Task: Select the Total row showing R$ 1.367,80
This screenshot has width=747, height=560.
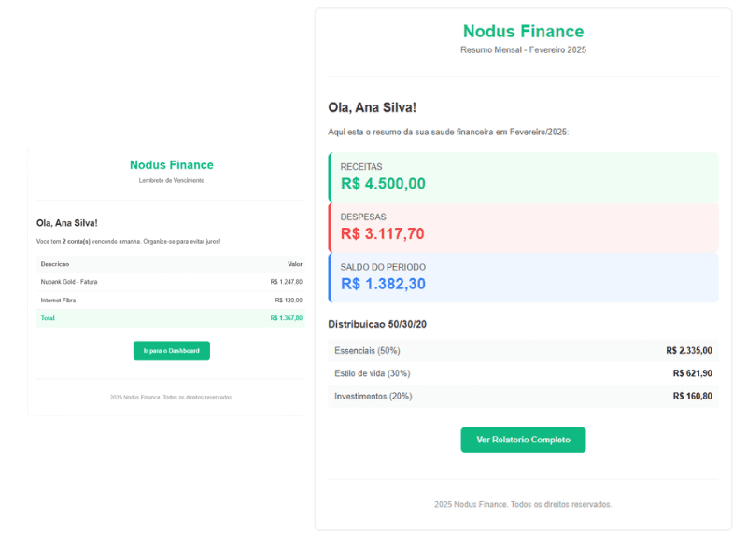Action: click(x=171, y=317)
